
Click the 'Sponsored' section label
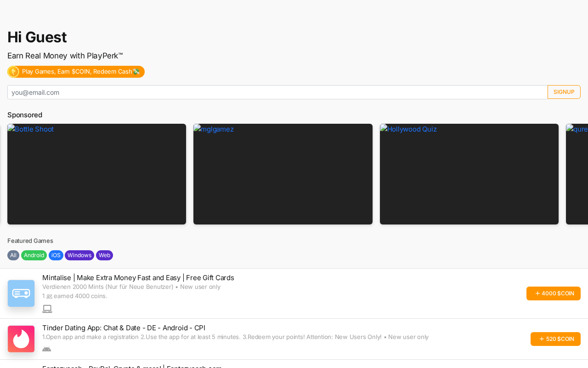point(25,115)
